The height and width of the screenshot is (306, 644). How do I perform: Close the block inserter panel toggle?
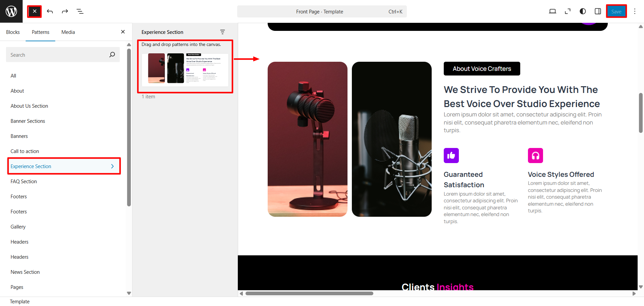coord(35,11)
